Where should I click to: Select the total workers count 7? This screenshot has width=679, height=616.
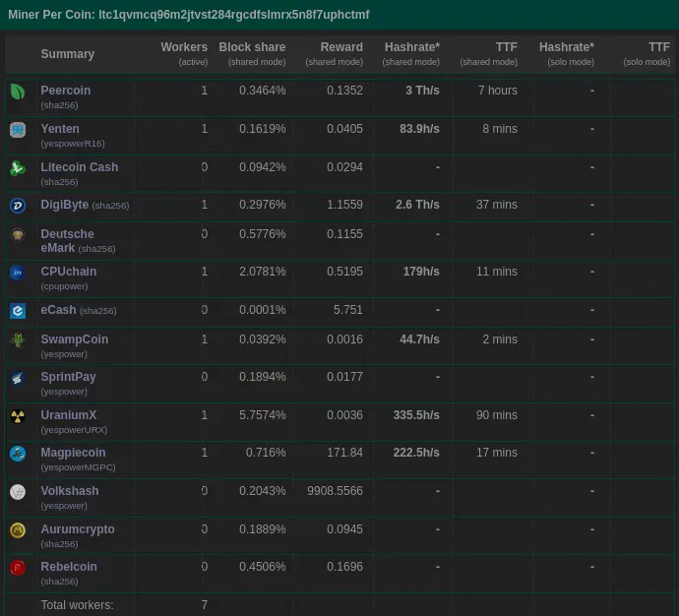(x=205, y=605)
